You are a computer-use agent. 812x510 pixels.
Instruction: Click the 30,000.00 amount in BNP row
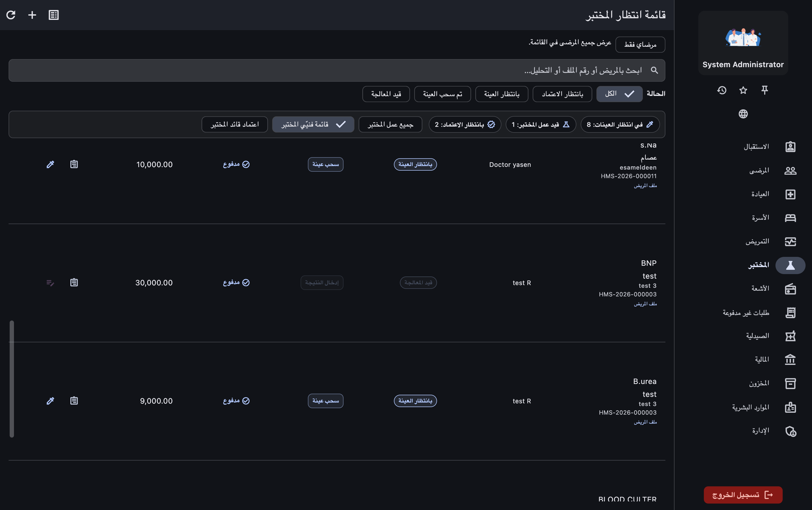click(154, 283)
